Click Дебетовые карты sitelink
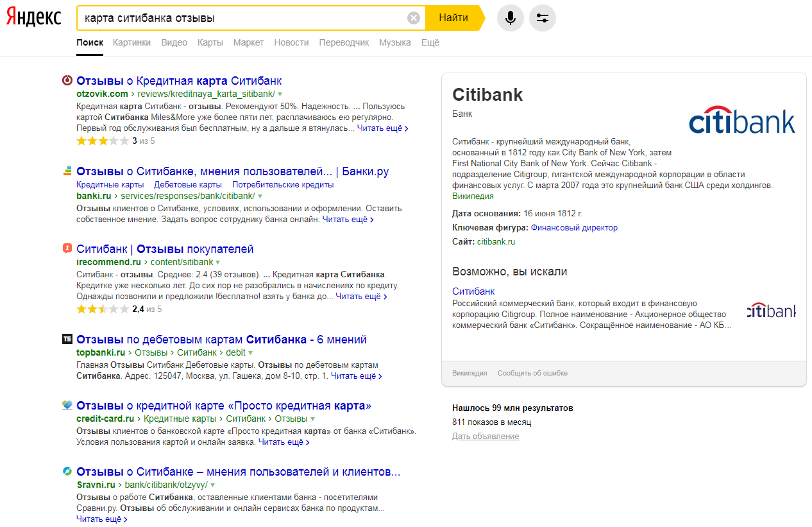 point(188,184)
